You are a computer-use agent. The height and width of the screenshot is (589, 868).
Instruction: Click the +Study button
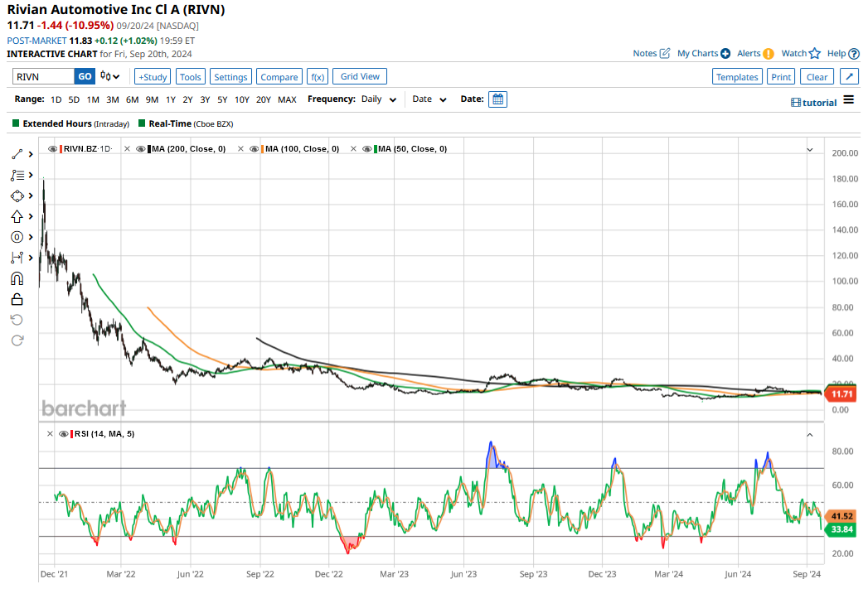[x=152, y=77]
